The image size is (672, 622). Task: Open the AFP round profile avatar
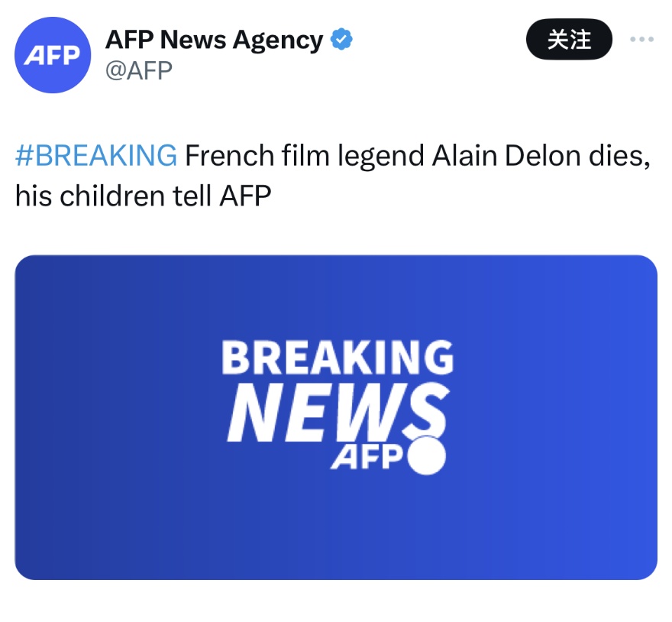[x=53, y=55]
